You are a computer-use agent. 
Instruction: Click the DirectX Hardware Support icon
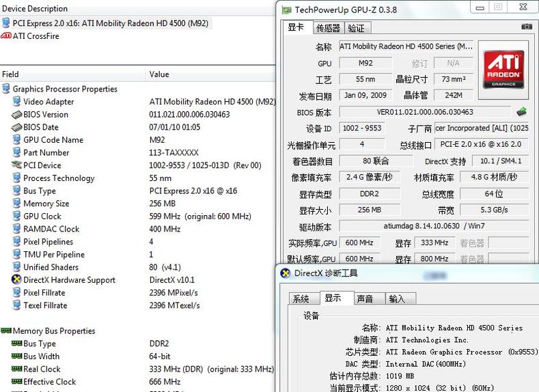pyautogui.click(x=16, y=279)
